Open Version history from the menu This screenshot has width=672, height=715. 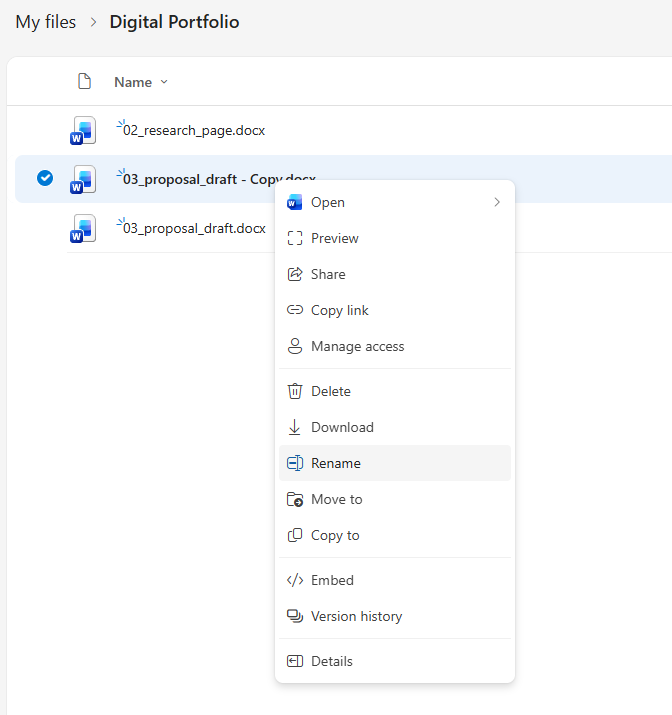(395, 617)
